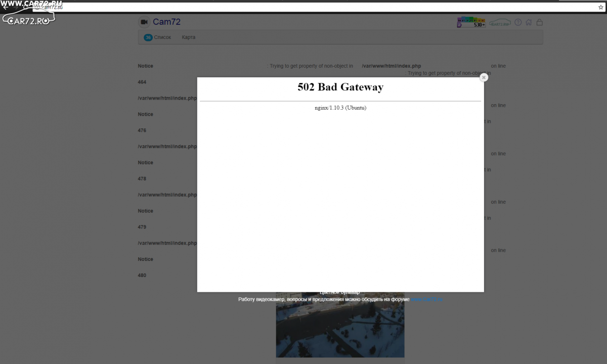Click the 'Notice' label above 478

pyautogui.click(x=145, y=163)
